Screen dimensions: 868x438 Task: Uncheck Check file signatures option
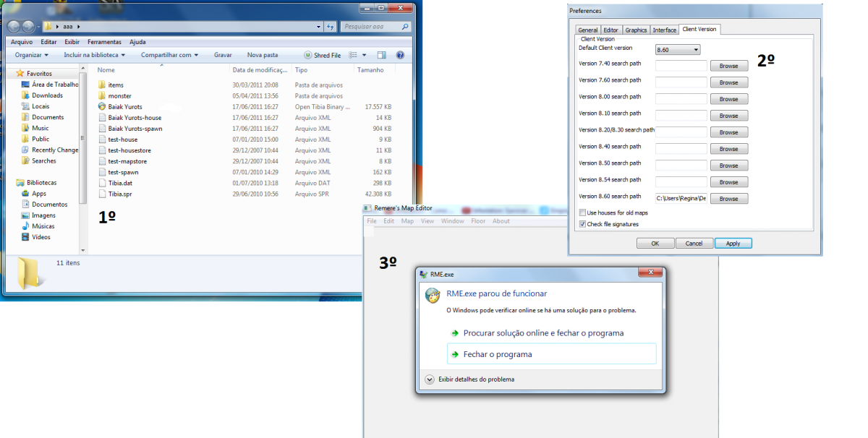pyautogui.click(x=582, y=224)
